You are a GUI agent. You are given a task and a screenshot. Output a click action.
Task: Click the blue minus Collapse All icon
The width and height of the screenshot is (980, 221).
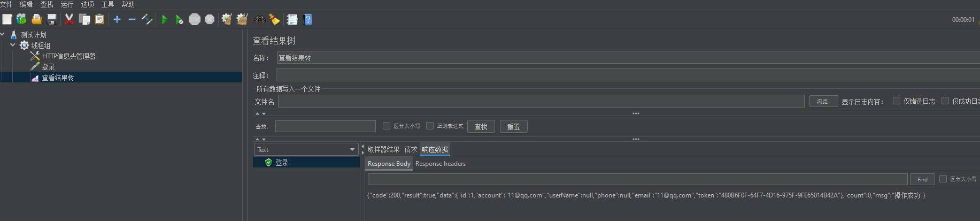(132, 19)
